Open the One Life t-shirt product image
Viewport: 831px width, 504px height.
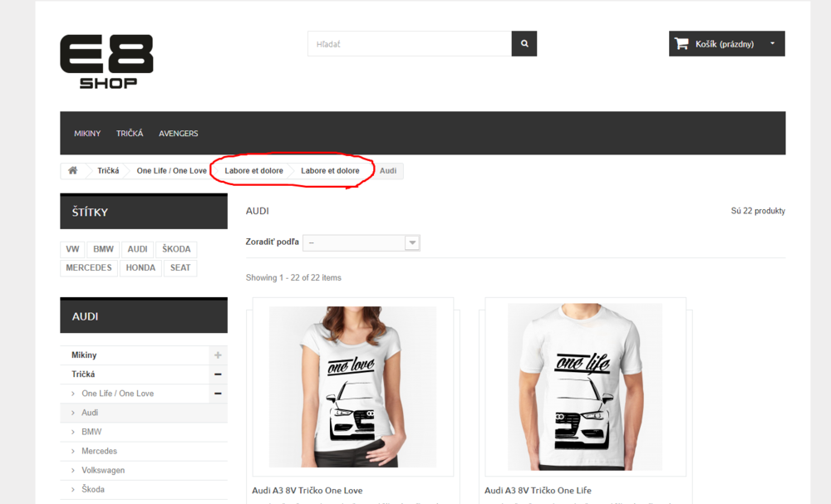coord(585,387)
